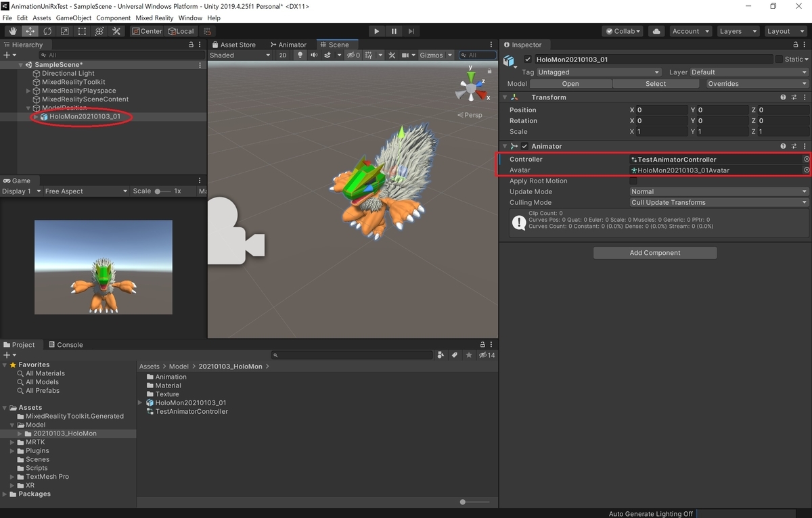Switch to the Asset Store tab
Screen dimensions: 812x518
[233, 45]
